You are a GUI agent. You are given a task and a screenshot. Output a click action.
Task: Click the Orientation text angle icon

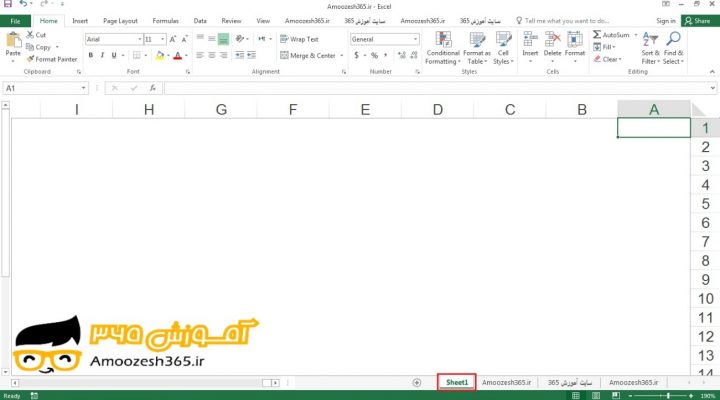(x=240, y=39)
